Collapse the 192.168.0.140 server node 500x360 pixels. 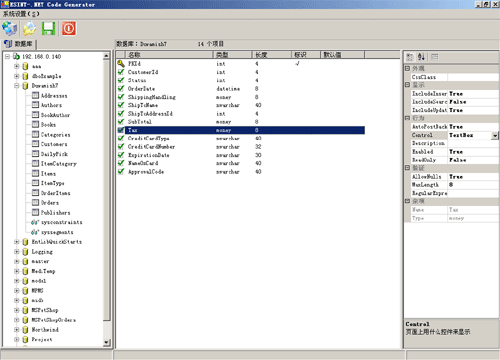7,57
